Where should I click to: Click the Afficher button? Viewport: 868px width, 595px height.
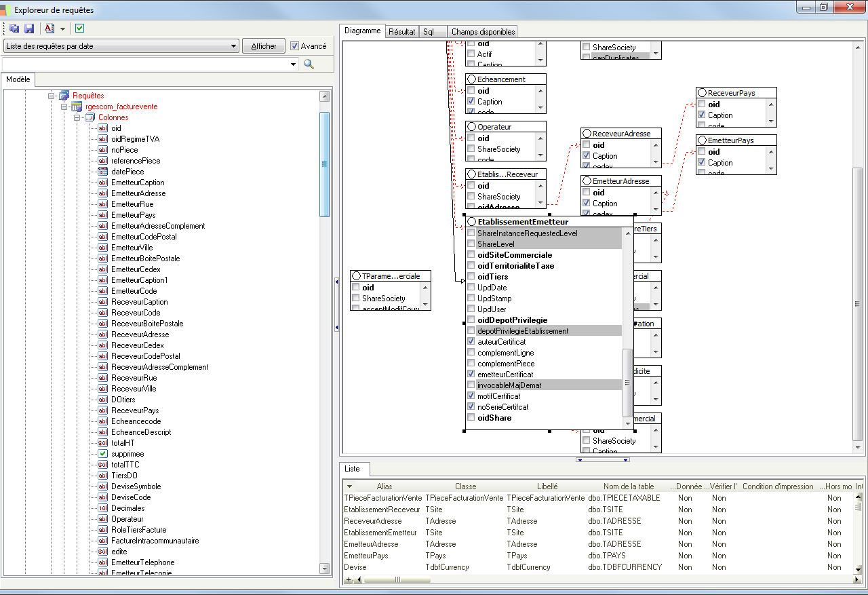click(x=264, y=46)
